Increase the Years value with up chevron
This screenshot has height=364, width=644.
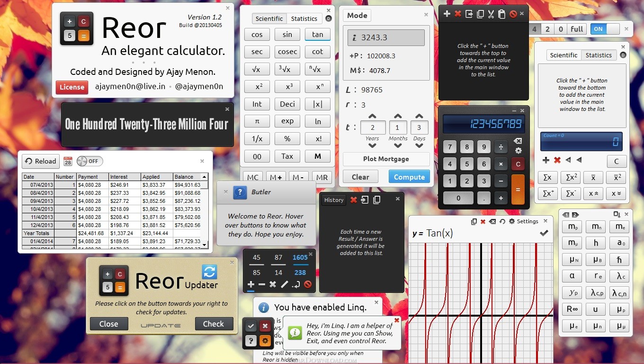(x=372, y=117)
